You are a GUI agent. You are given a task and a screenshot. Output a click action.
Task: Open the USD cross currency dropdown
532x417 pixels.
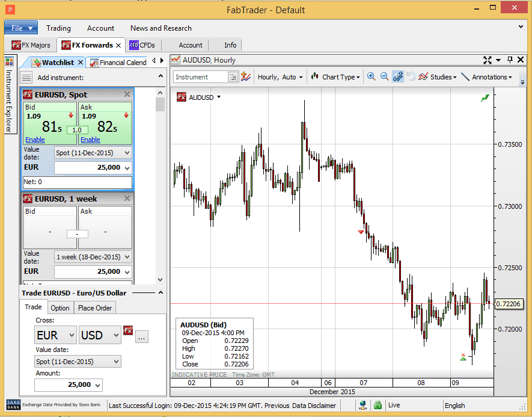point(100,335)
